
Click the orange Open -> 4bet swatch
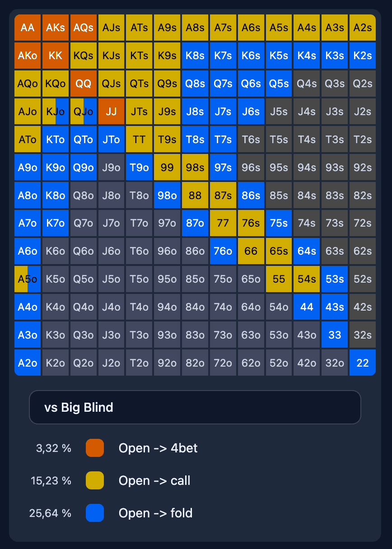[x=94, y=448]
